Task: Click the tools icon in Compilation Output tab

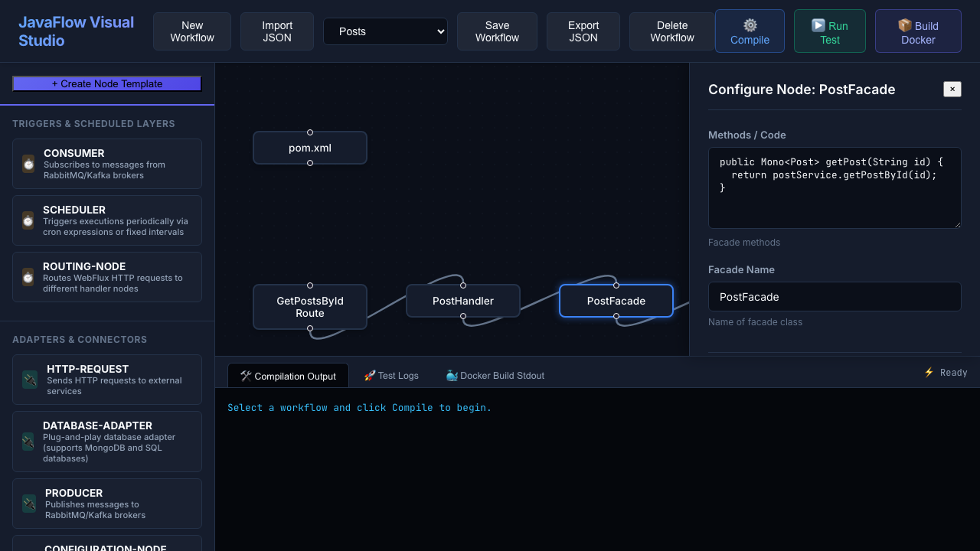Action: pyautogui.click(x=246, y=376)
